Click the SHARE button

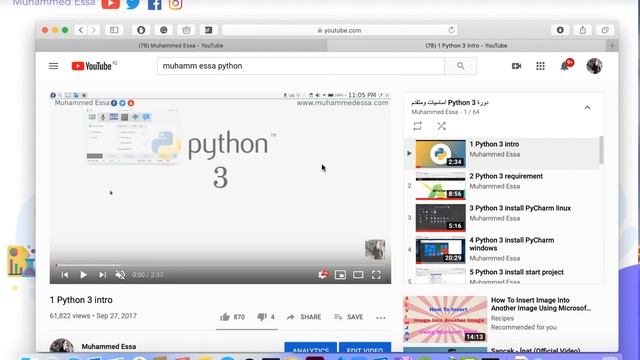pyautogui.click(x=304, y=317)
